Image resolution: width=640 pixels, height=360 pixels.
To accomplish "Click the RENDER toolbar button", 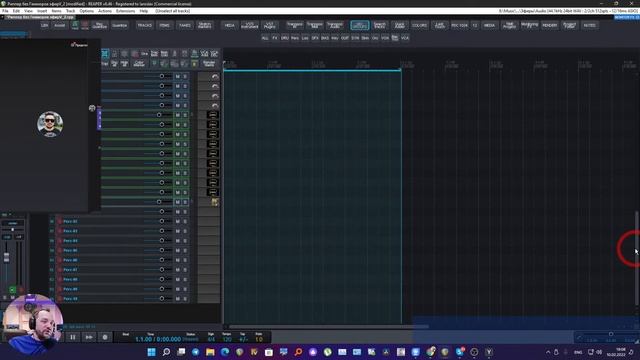I will point(549,25).
